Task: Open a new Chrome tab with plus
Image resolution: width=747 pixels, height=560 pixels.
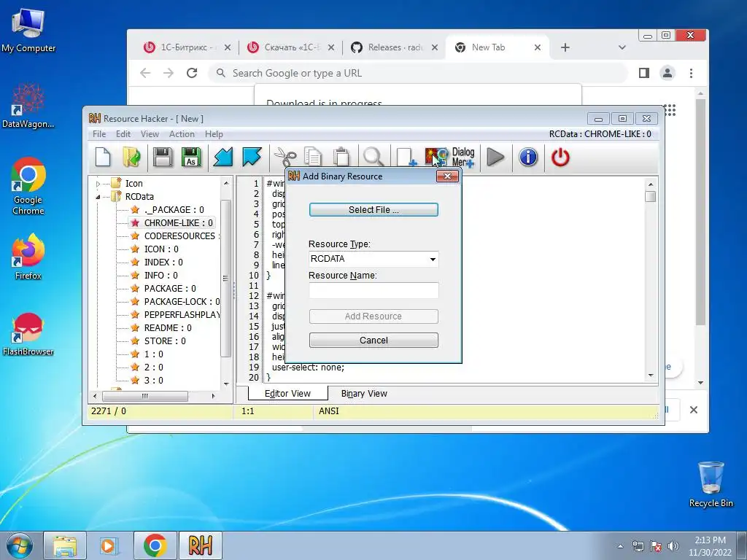Action: [x=565, y=47]
